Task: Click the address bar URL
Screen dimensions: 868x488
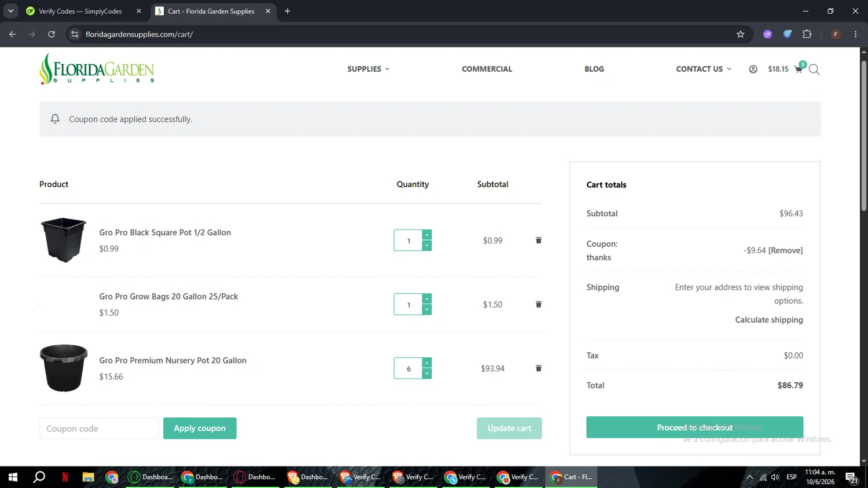Action: click(x=139, y=34)
